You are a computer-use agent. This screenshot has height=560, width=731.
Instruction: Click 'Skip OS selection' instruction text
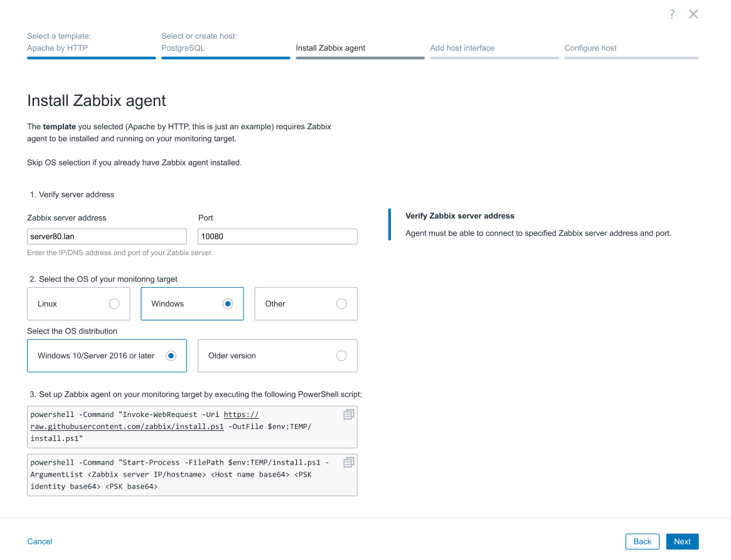pos(134,162)
